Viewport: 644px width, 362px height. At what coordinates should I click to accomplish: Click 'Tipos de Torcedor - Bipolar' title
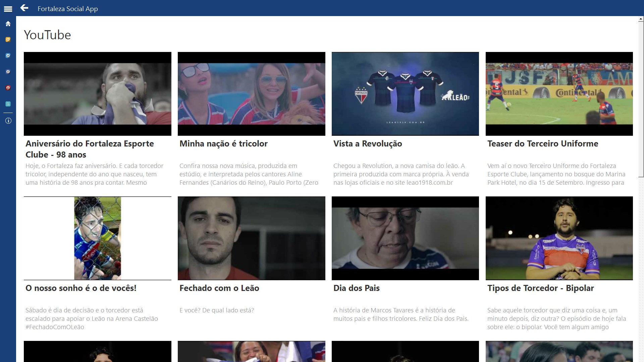[x=540, y=288]
